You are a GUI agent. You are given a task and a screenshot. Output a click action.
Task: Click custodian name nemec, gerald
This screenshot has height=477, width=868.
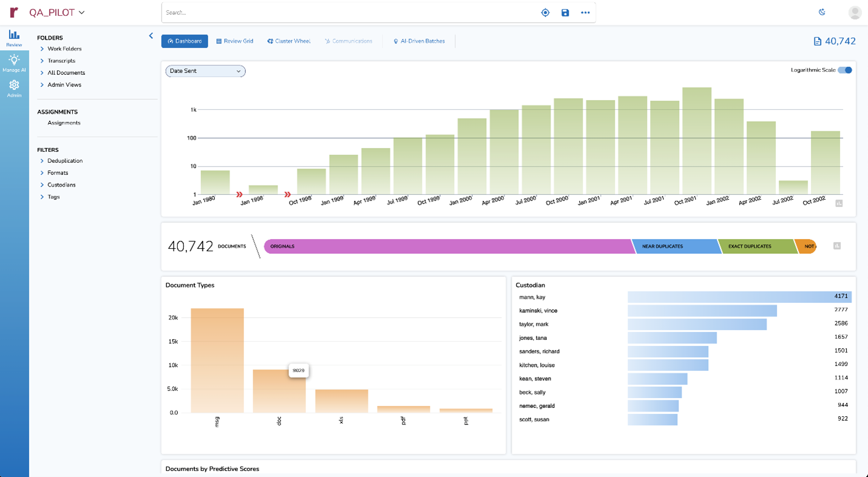(537, 406)
